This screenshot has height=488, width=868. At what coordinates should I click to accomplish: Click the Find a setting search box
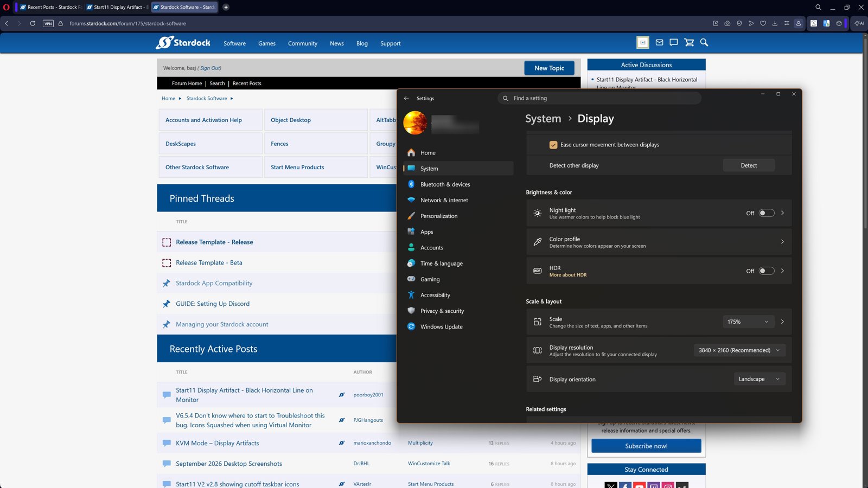599,98
